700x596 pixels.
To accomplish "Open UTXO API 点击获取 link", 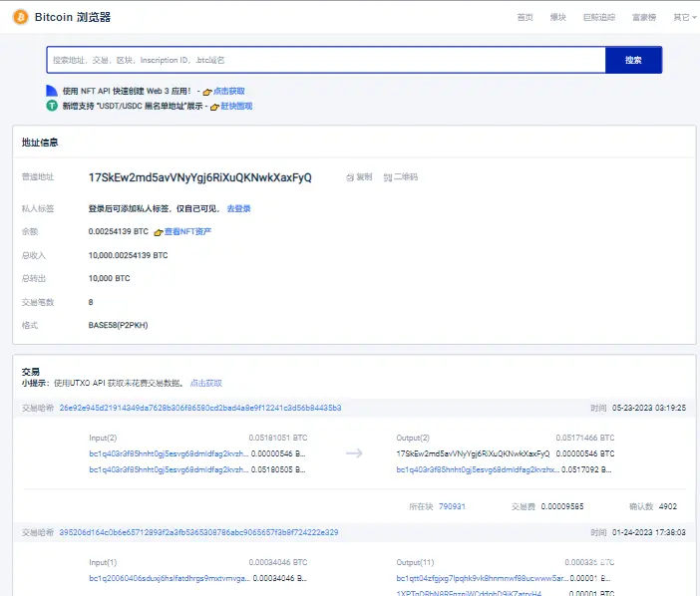I will [x=206, y=383].
